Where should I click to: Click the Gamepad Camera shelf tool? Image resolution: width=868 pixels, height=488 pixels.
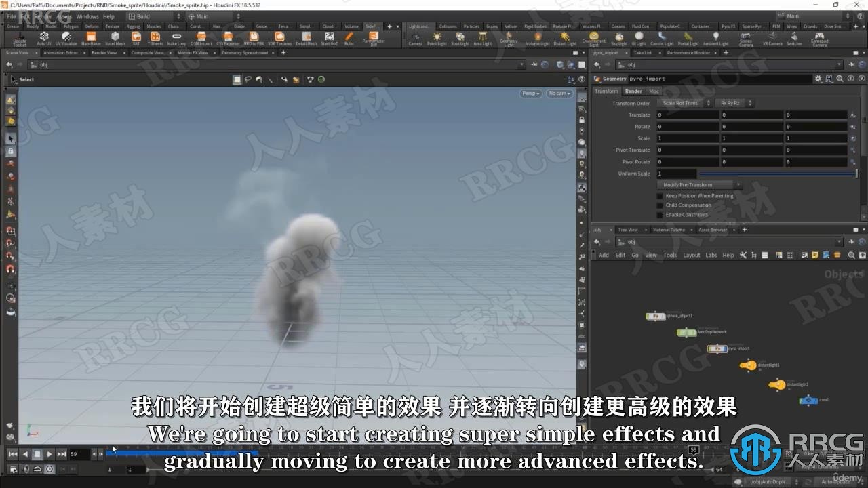pos(819,39)
